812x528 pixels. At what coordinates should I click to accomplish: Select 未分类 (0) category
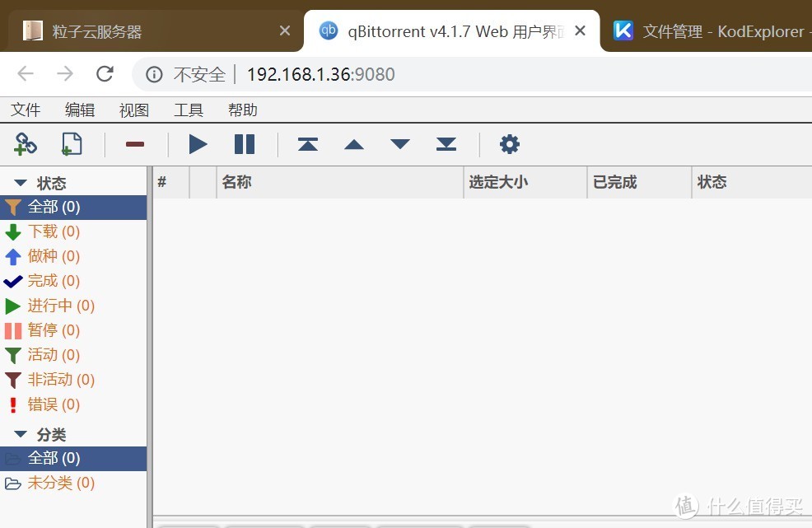click(73, 483)
